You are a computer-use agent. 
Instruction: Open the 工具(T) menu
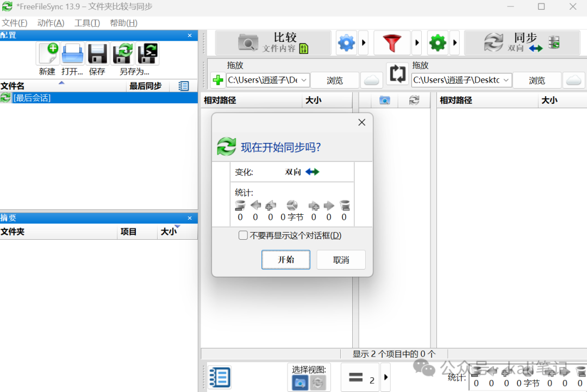click(x=87, y=23)
